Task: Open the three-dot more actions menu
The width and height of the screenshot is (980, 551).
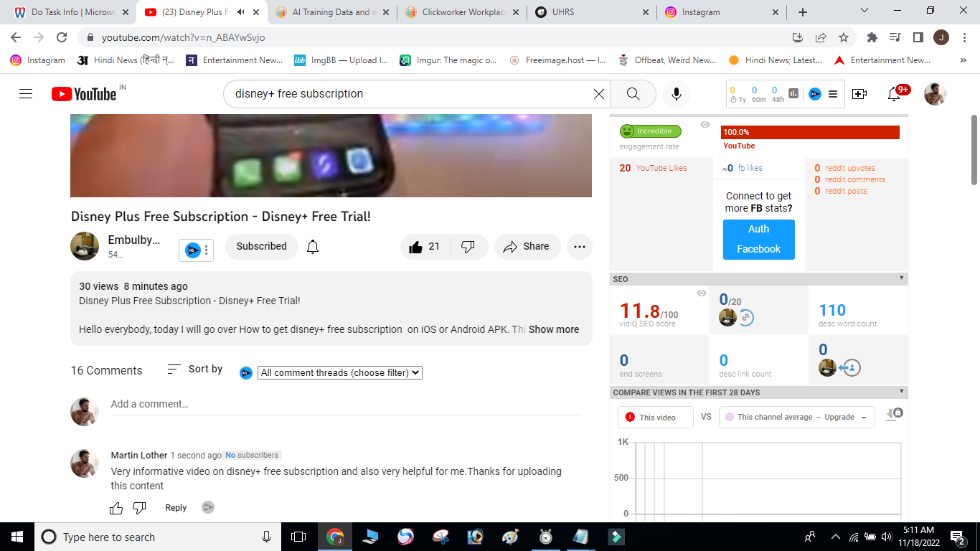Action: pyautogui.click(x=580, y=247)
